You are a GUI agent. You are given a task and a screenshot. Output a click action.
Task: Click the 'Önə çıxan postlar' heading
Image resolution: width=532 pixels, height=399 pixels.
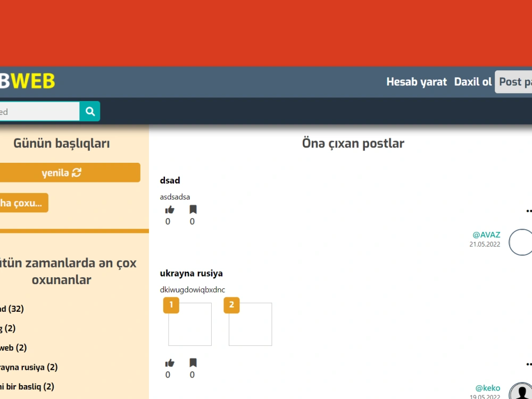353,144
